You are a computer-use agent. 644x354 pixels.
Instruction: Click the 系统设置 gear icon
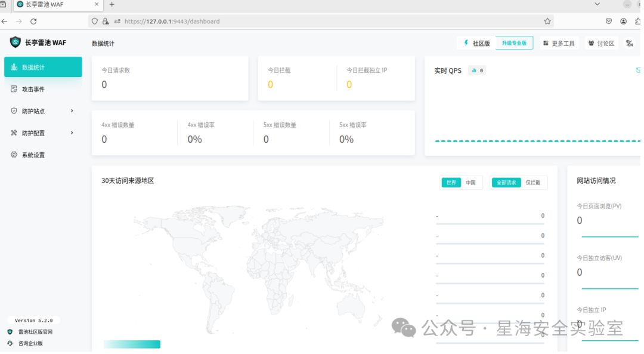(x=14, y=155)
